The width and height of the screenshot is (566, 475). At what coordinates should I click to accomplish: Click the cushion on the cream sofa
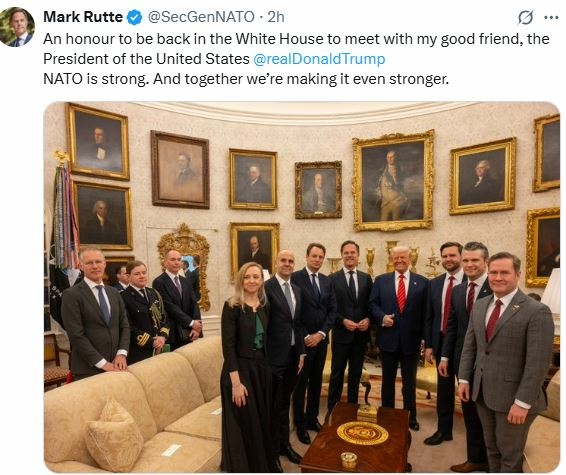114,435
